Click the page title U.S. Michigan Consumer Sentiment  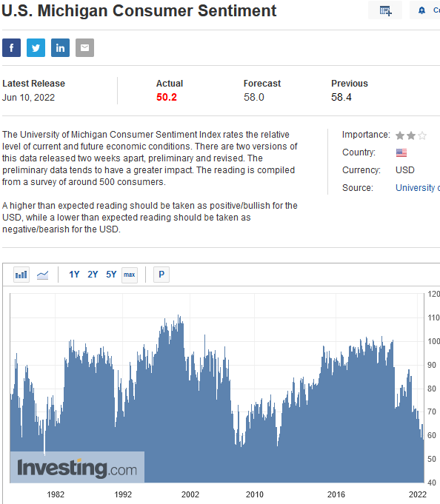[x=139, y=10]
